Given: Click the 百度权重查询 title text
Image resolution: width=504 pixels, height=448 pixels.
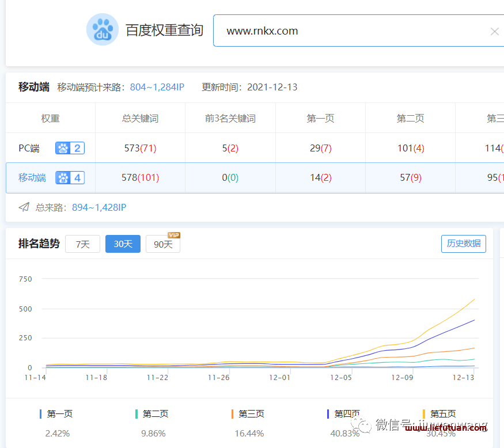Looking at the screenshot, I should pos(164,30).
